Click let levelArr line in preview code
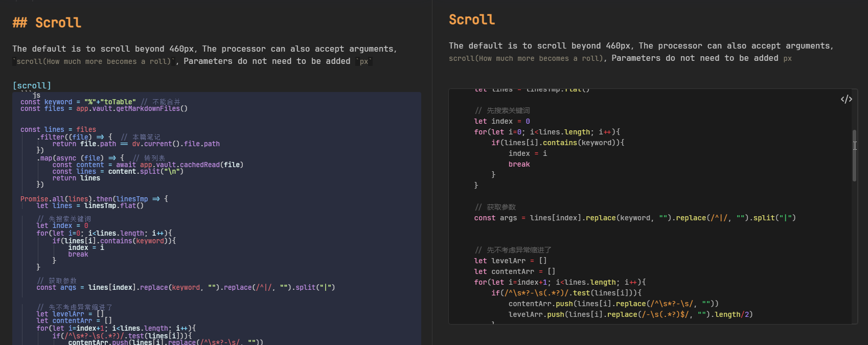868x345 pixels. (x=510, y=261)
